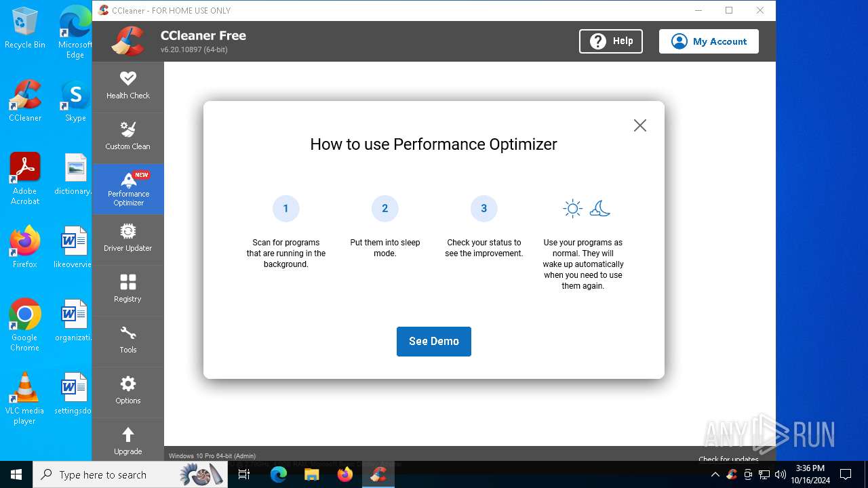868x488 pixels.
Task: Open the Health Check section
Action: click(x=127, y=87)
